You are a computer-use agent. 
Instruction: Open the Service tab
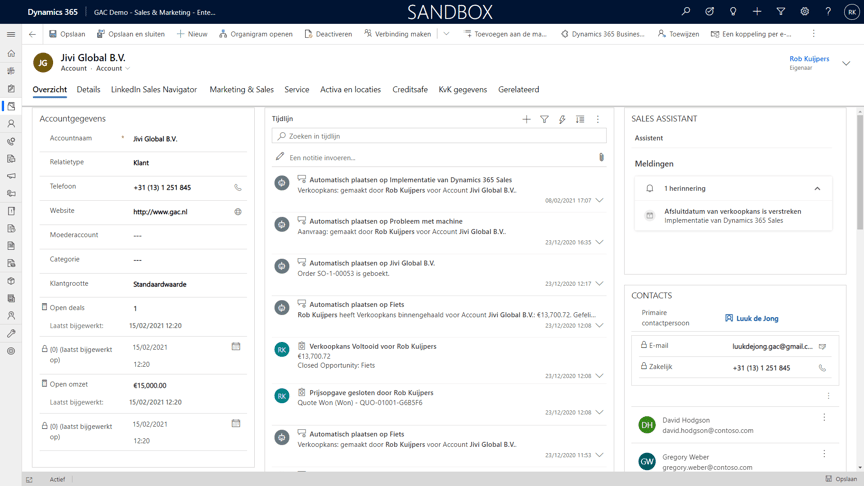[296, 89]
